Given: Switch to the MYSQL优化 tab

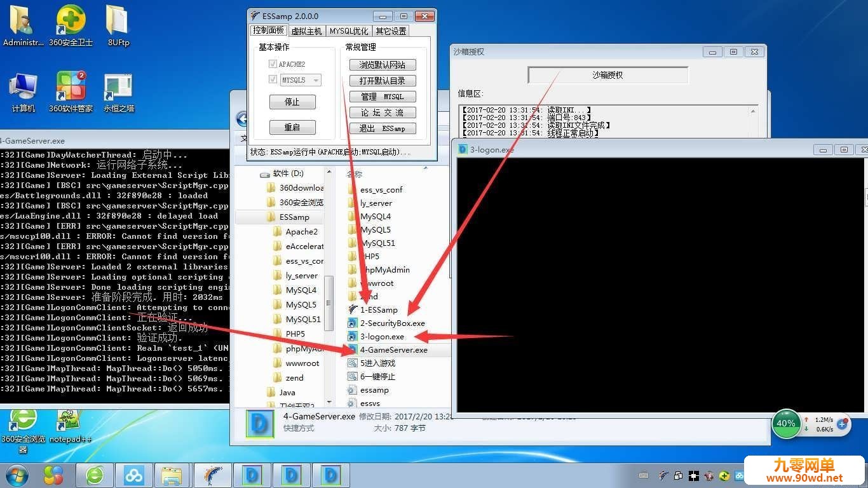Looking at the screenshot, I should (x=348, y=30).
